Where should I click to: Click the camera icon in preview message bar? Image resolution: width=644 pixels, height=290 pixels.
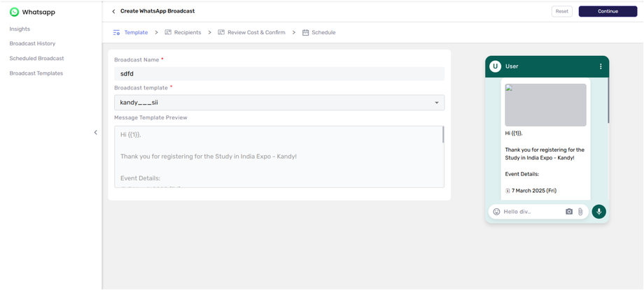click(x=569, y=212)
